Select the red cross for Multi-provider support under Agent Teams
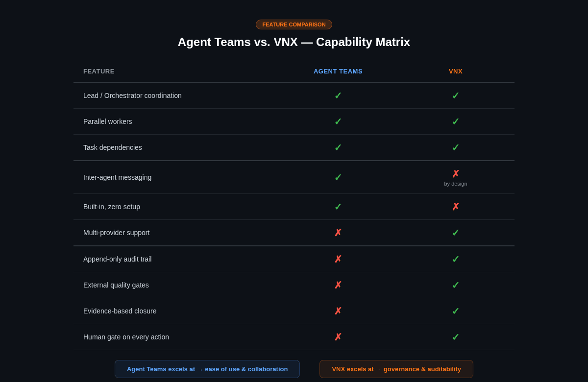Image resolution: width=588 pixels, height=382 pixels. click(338, 233)
